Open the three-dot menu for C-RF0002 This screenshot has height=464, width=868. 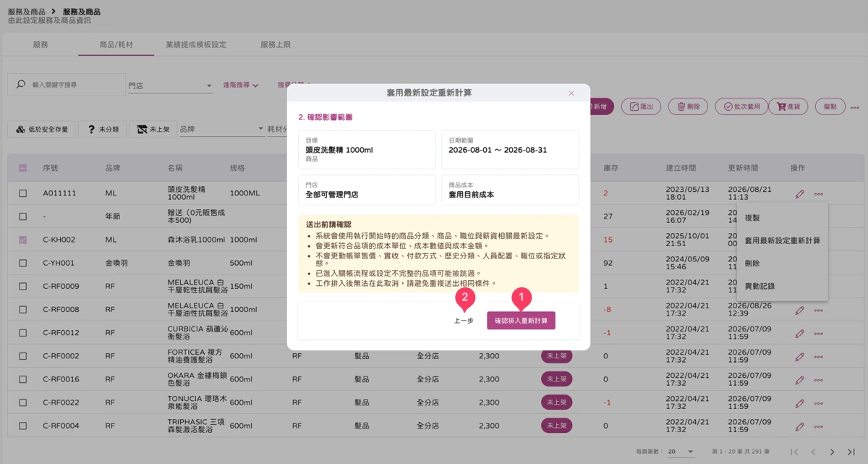coord(818,356)
